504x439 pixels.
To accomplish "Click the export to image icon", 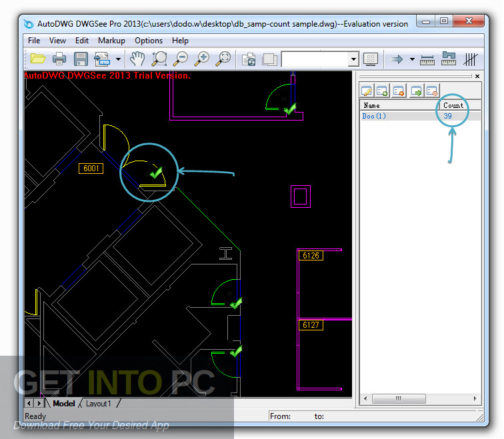I will (102, 59).
